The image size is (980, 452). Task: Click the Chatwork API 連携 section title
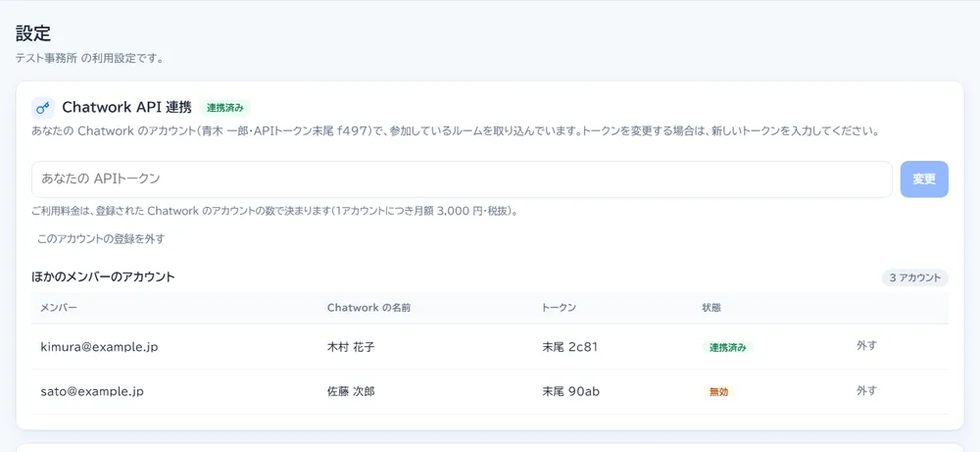tap(126, 108)
